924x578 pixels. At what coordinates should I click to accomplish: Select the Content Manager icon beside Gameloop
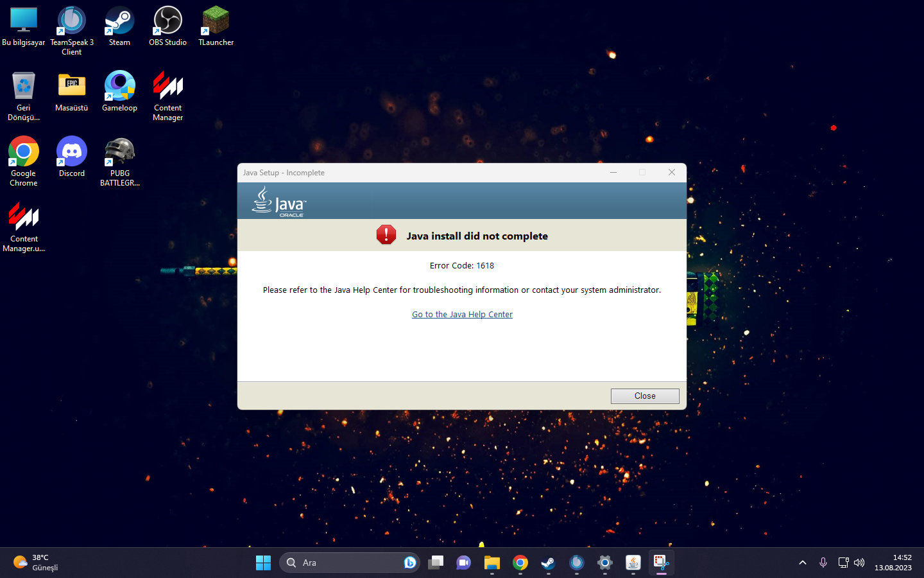(167, 96)
